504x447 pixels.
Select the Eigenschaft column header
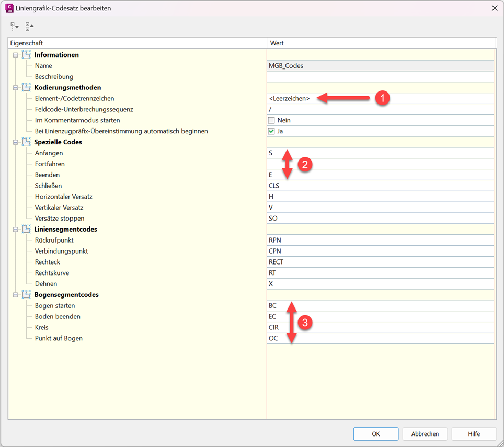pyautogui.click(x=137, y=43)
